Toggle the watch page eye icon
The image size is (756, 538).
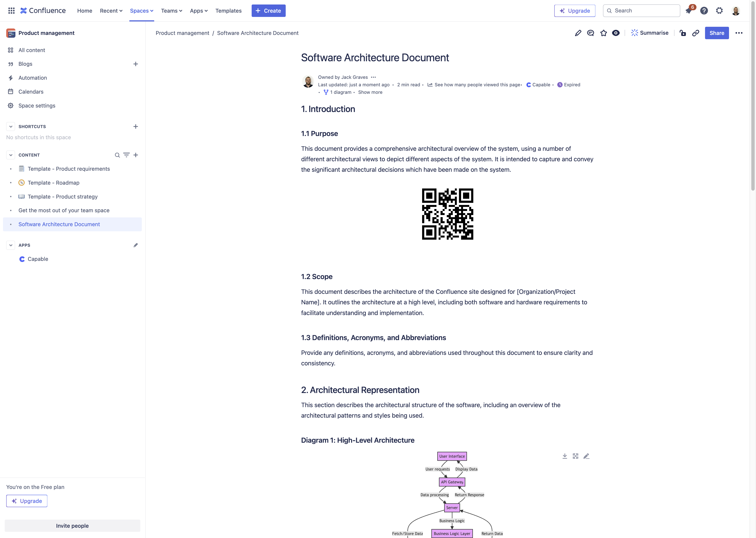click(x=616, y=33)
